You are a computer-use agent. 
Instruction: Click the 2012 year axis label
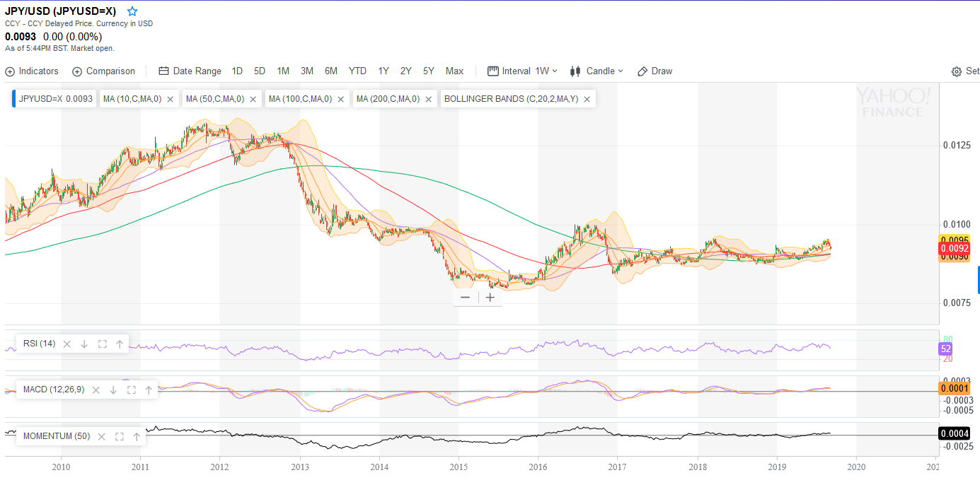220,467
